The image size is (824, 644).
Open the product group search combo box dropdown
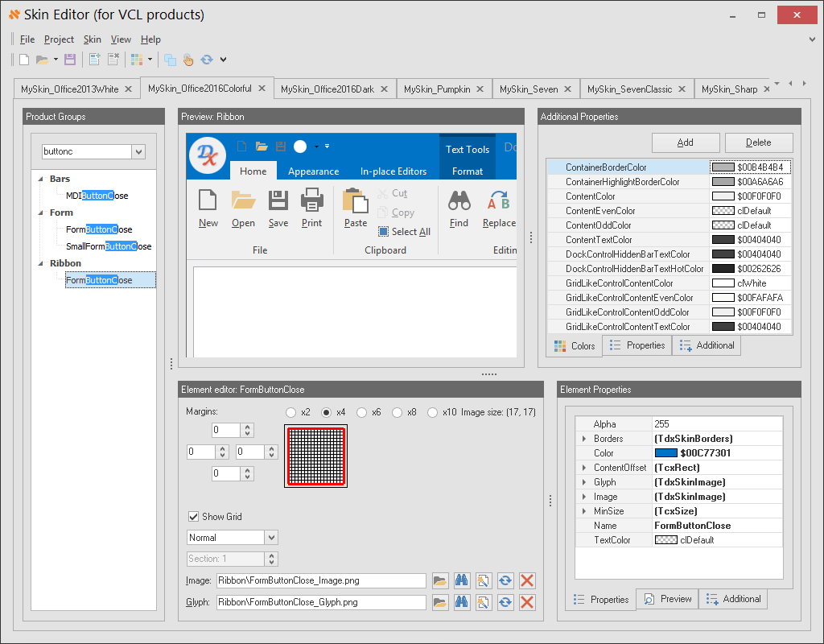pos(138,151)
